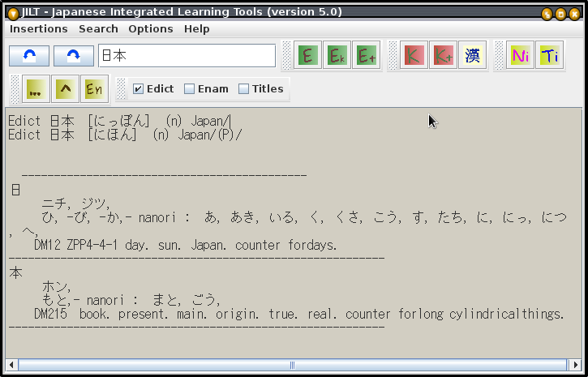
Task: Open the Insertions menu
Action: coord(39,29)
